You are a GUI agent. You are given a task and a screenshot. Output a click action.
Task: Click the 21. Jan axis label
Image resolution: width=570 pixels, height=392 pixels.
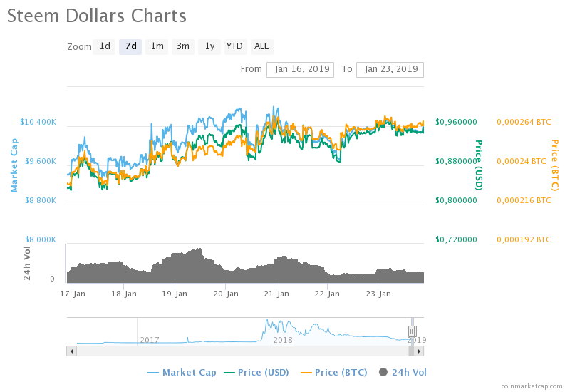click(x=276, y=294)
